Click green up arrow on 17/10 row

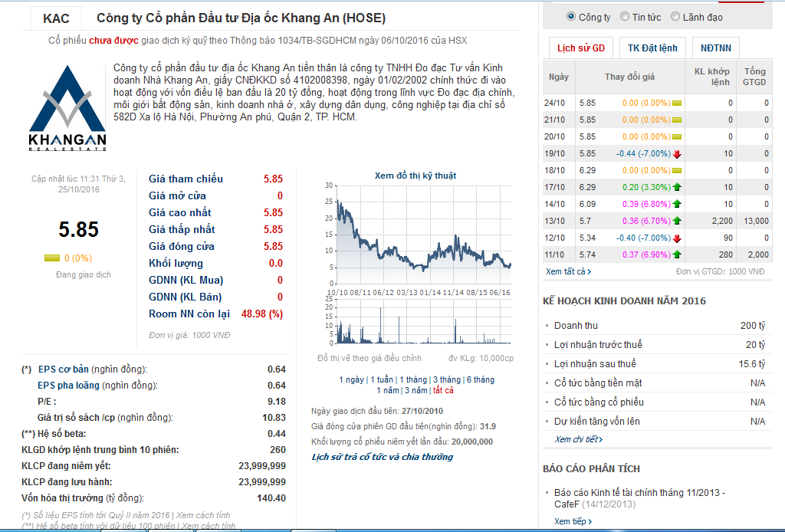click(677, 187)
